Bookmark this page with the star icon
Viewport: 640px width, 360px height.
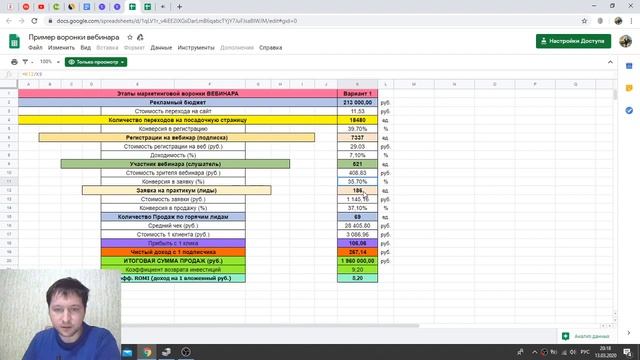584,21
